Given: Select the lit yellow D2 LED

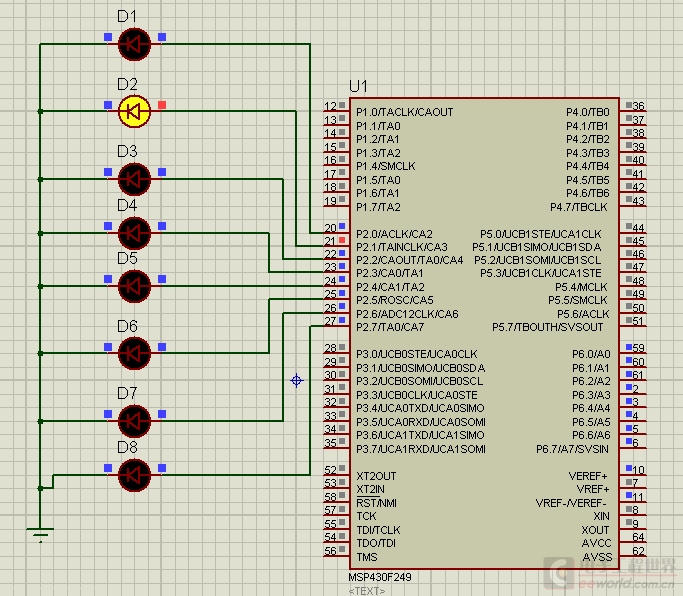Looking at the screenshot, I should coord(134,112).
